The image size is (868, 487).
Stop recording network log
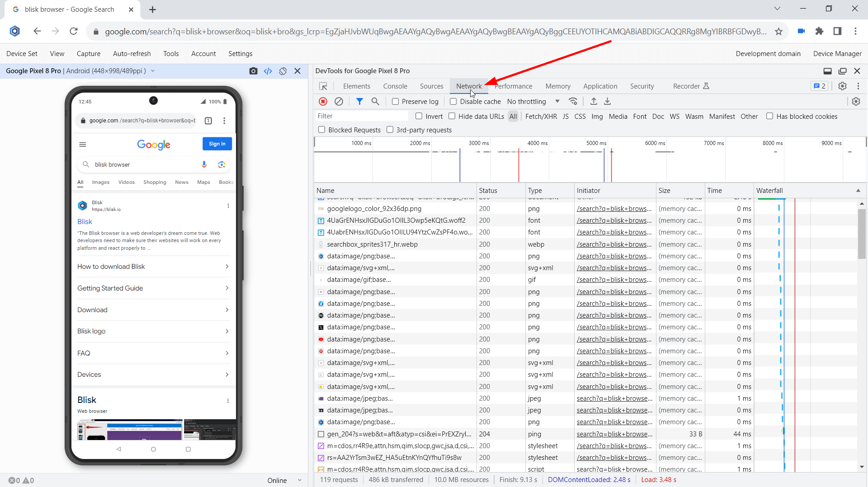[x=323, y=102]
